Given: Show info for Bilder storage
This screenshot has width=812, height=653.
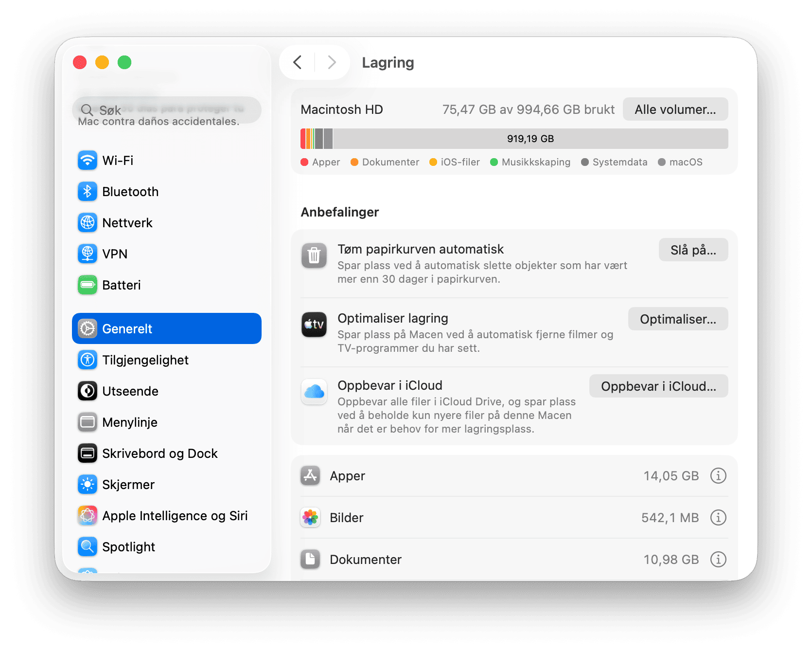Looking at the screenshot, I should (718, 518).
